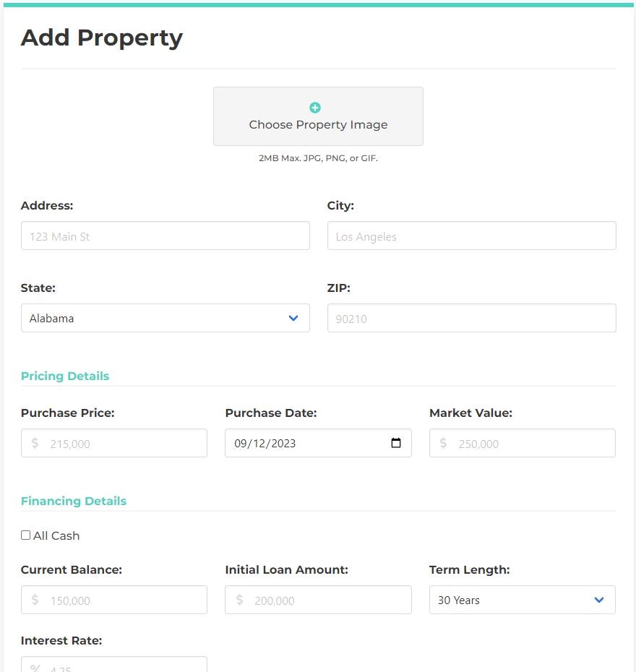The height and width of the screenshot is (672, 636).
Task: Click the Purchase Price amount field
Action: tap(123, 444)
